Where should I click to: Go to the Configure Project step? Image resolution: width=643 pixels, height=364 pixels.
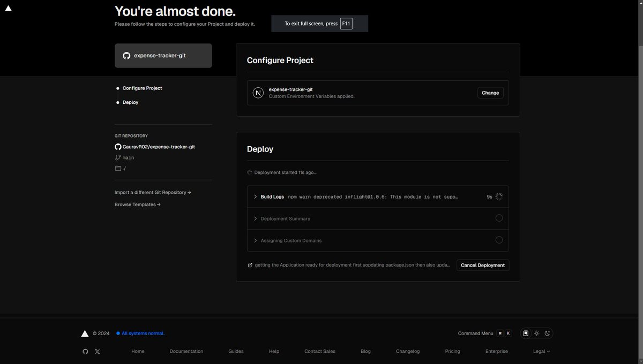pyautogui.click(x=142, y=88)
